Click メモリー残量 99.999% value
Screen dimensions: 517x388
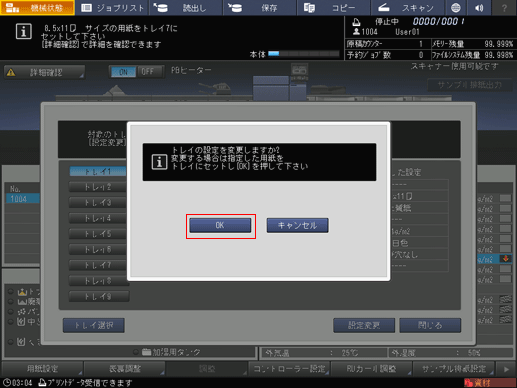pyautogui.click(x=499, y=44)
